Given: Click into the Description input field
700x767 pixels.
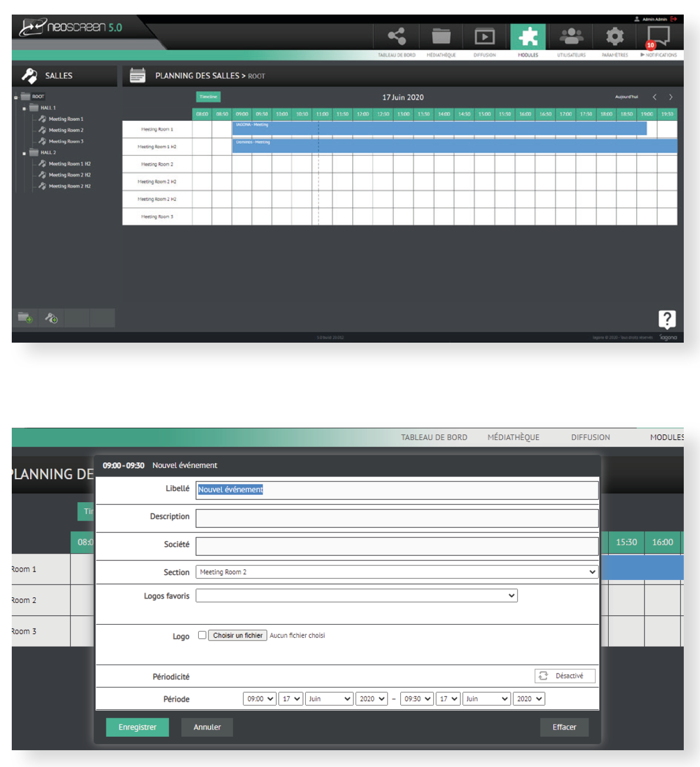Looking at the screenshot, I should tap(396, 517).
